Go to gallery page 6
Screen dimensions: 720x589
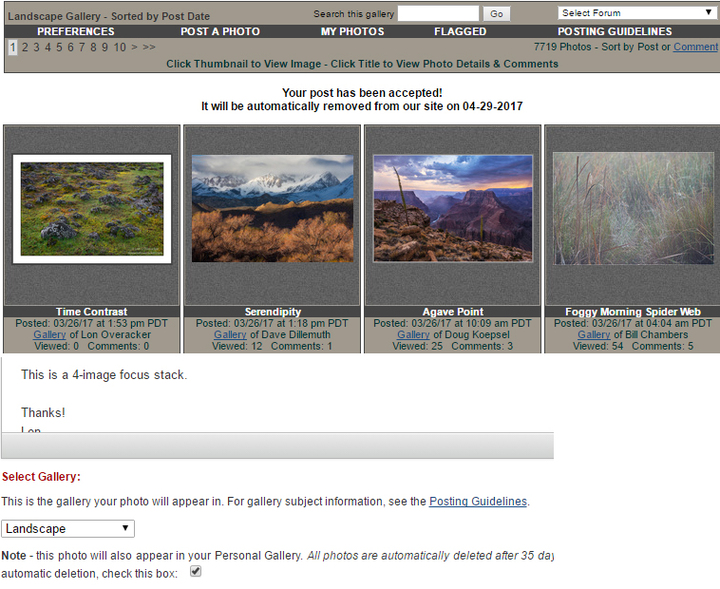70,47
